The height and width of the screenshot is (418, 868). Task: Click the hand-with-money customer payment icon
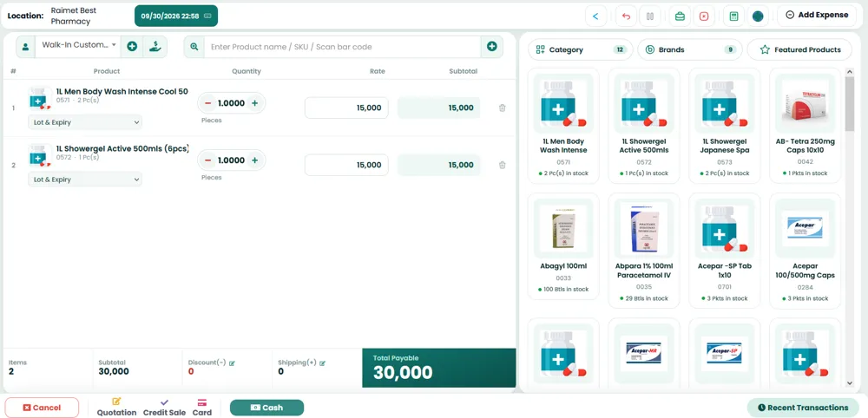coord(155,47)
